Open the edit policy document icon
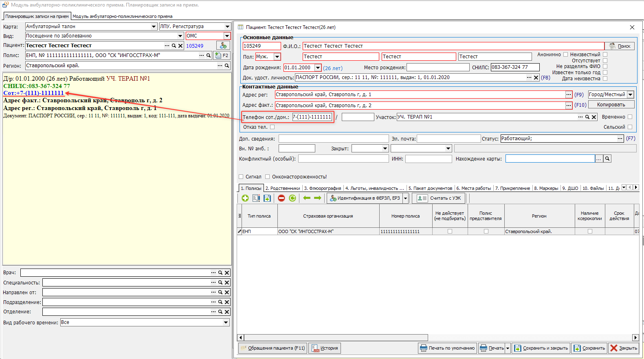This screenshot has width=644, height=359. point(256,198)
